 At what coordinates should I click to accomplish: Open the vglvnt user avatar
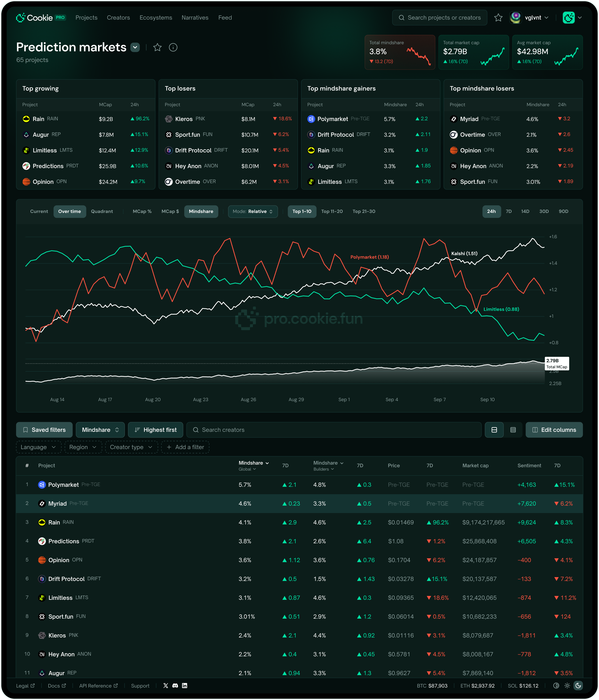click(x=515, y=18)
